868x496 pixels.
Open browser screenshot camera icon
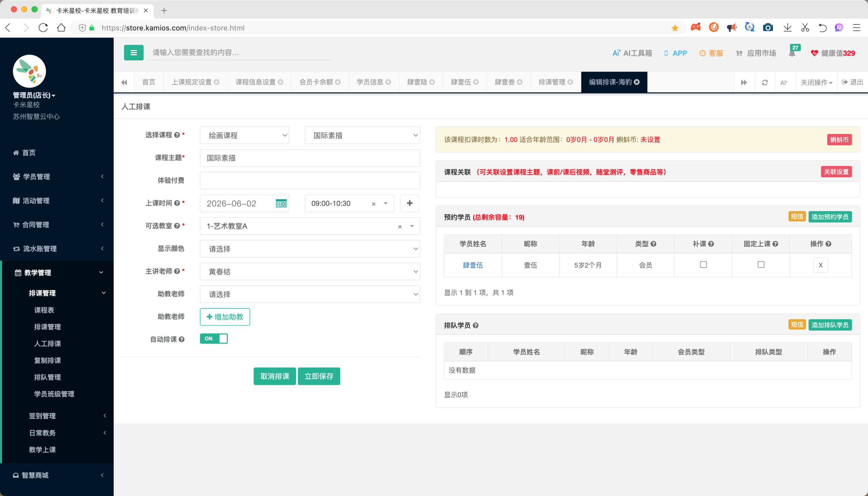click(x=767, y=27)
